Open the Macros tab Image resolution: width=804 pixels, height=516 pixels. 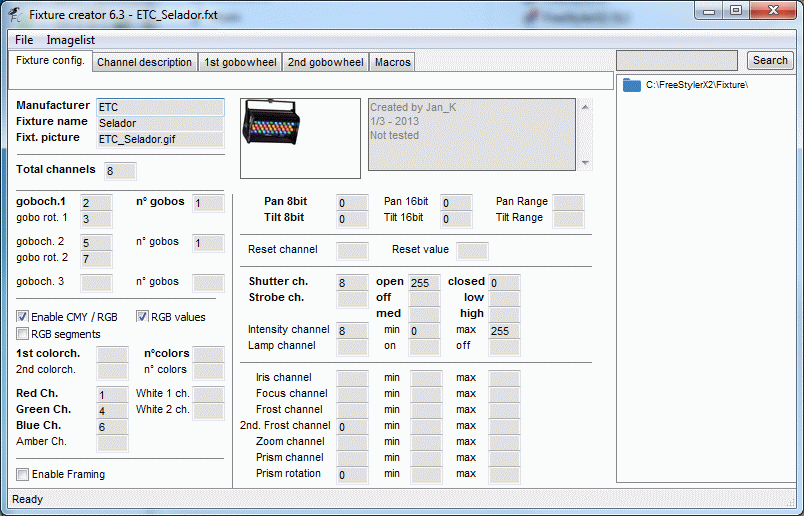392,62
